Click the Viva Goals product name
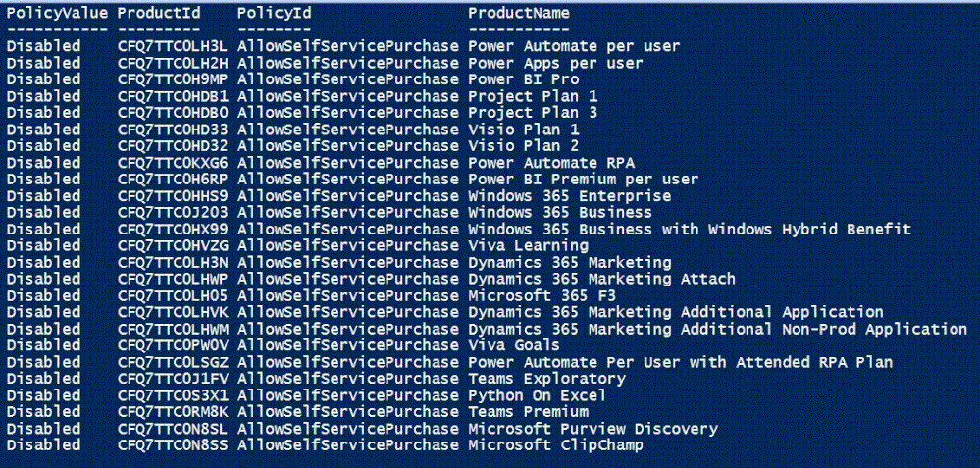The width and height of the screenshot is (980, 468). tap(514, 345)
